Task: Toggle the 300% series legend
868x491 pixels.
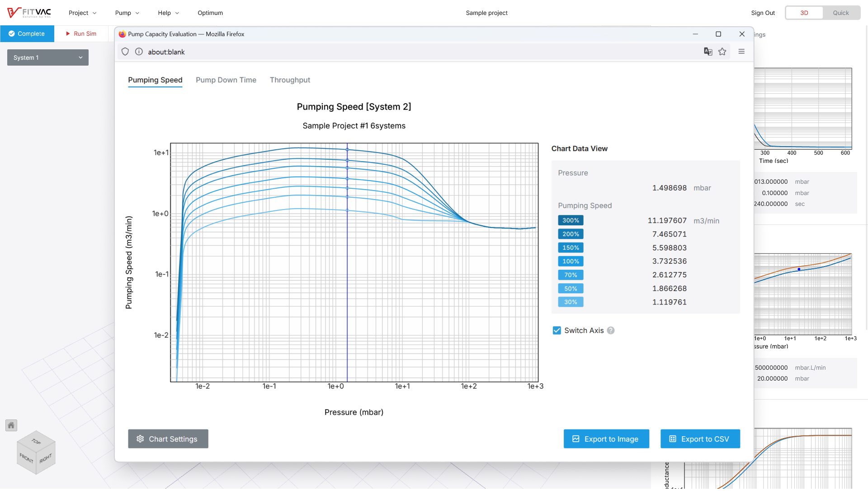Action: pyautogui.click(x=571, y=220)
